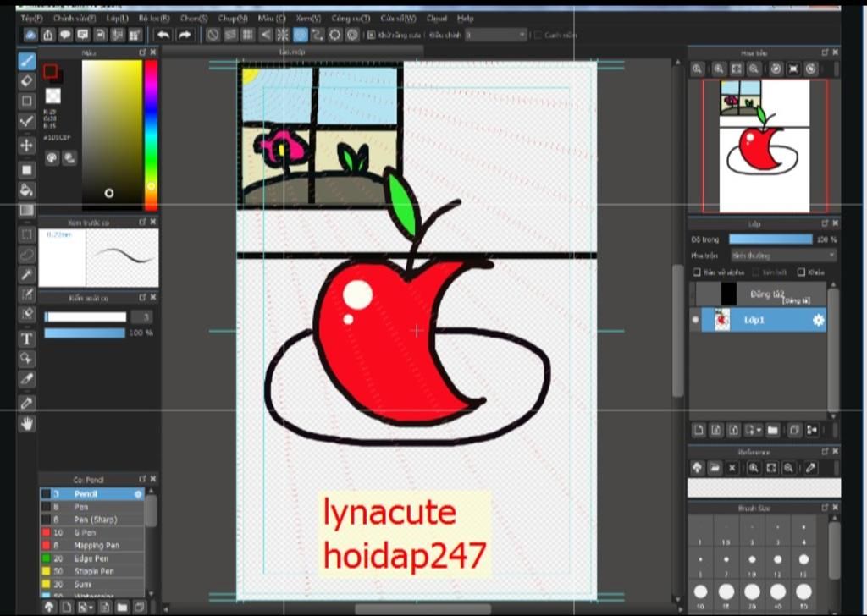Viewport: 867px width, 616px height.
Task: Open the Xem(V) menu
Action: pyautogui.click(x=308, y=19)
